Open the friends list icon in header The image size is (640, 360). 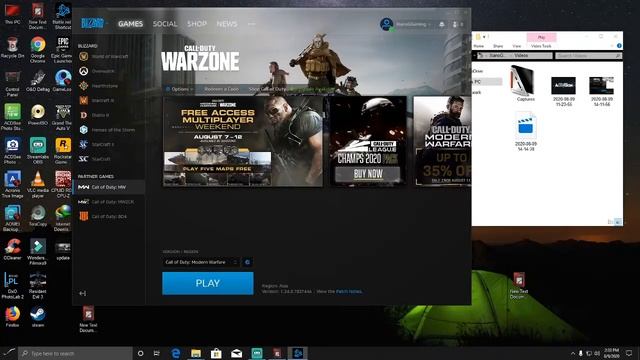pyautogui.click(x=458, y=24)
